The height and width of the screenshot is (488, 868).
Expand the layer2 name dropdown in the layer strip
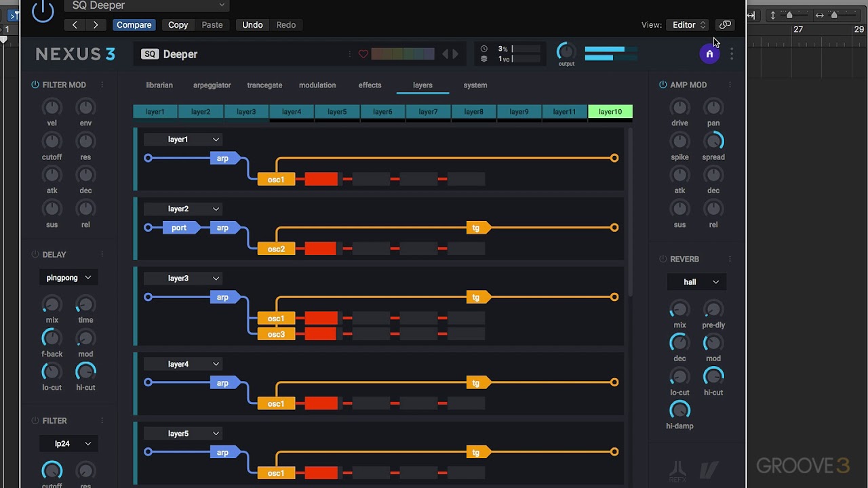coord(184,209)
